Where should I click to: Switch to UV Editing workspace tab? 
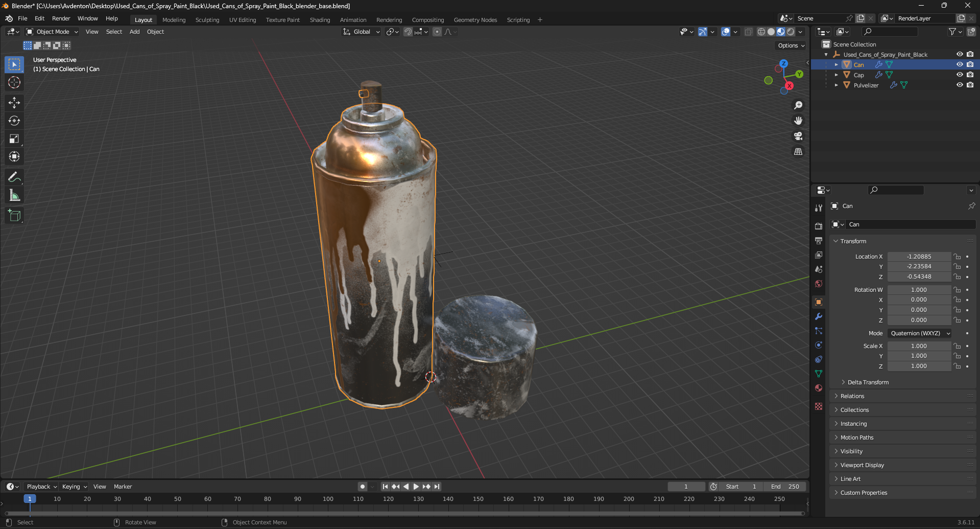(x=243, y=20)
